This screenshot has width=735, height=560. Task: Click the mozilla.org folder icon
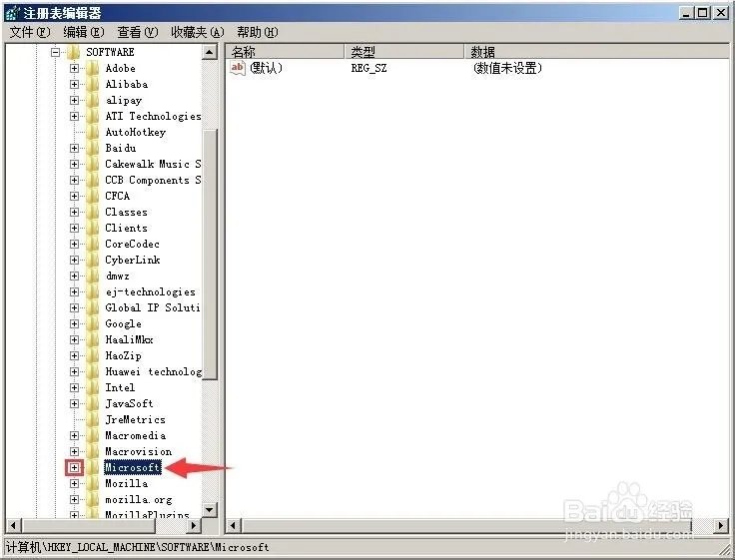pyautogui.click(x=93, y=499)
